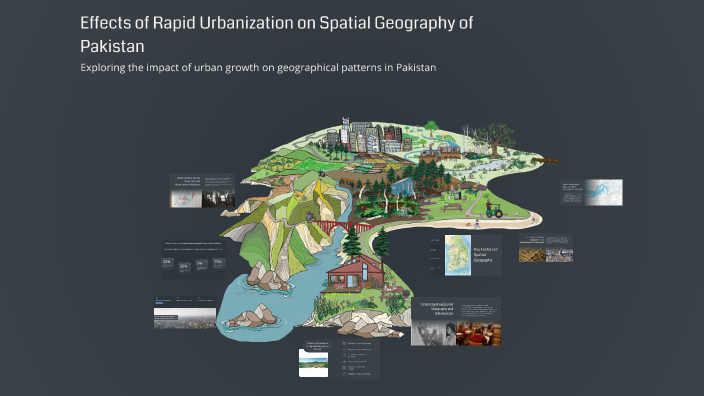
Task: Click the subtitle 'Exploring the impact of urban growth...'
Action: click(x=258, y=68)
